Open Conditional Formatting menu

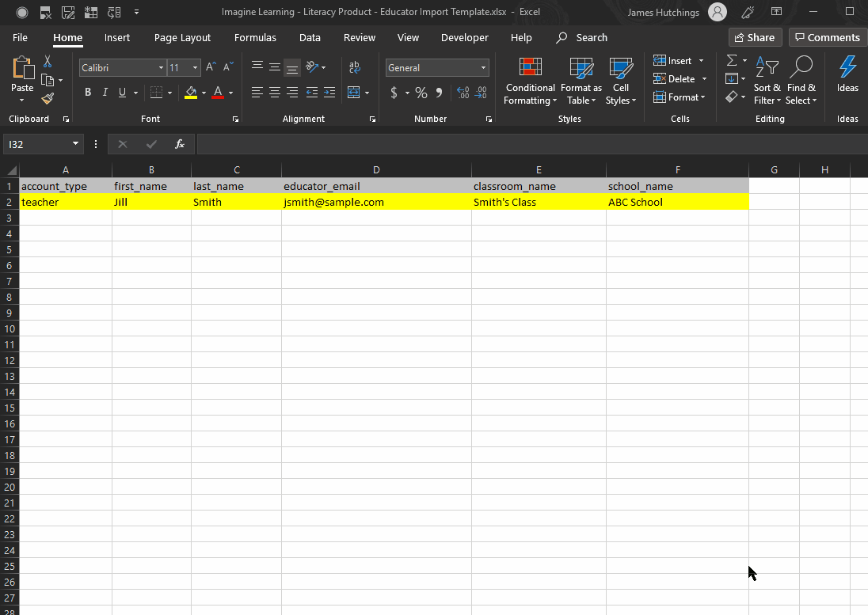point(530,82)
